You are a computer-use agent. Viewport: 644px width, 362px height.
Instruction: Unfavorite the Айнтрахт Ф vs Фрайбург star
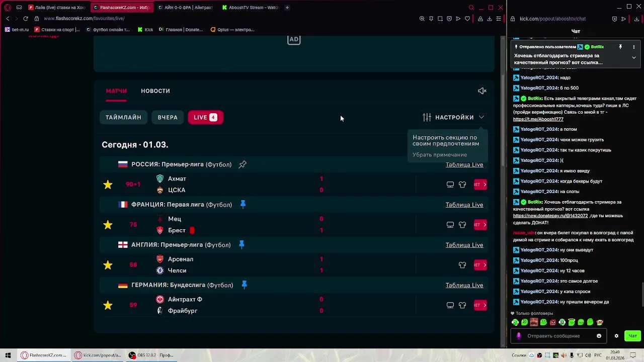click(108, 305)
